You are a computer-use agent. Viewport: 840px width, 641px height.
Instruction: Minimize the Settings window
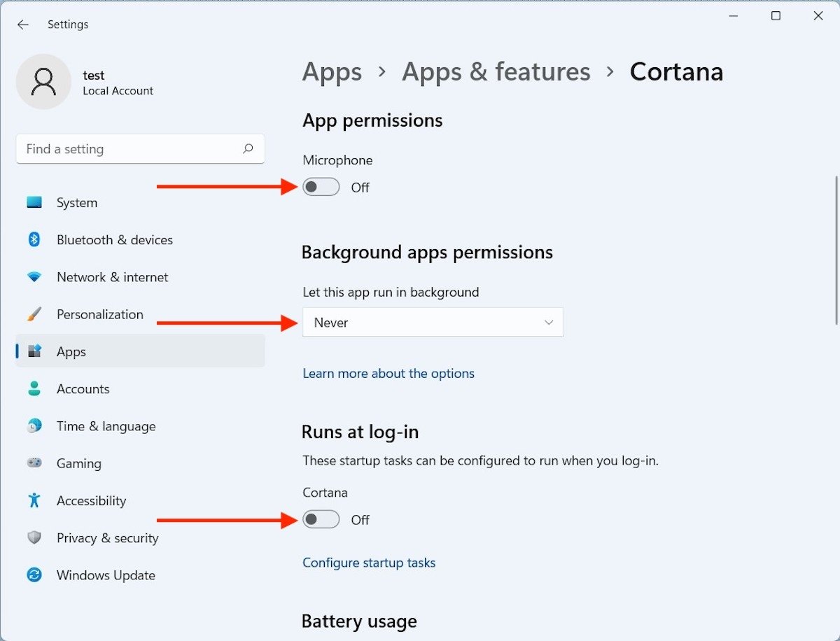tap(734, 16)
